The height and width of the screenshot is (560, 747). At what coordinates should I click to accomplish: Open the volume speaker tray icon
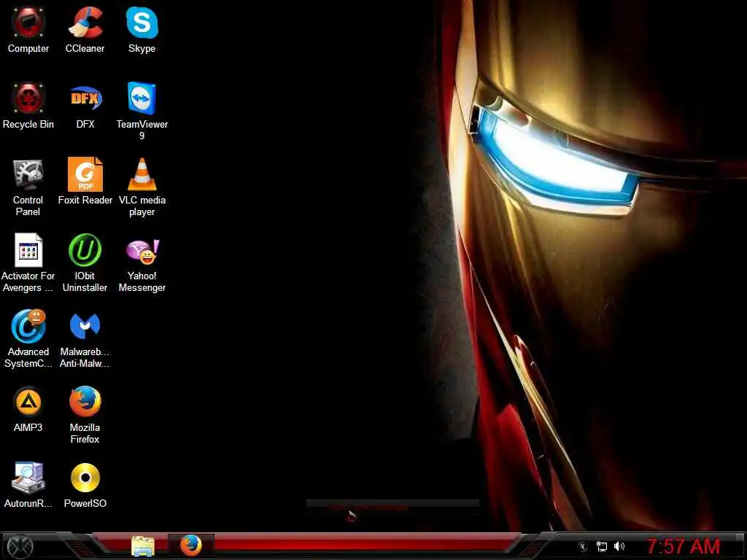click(619, 547)
